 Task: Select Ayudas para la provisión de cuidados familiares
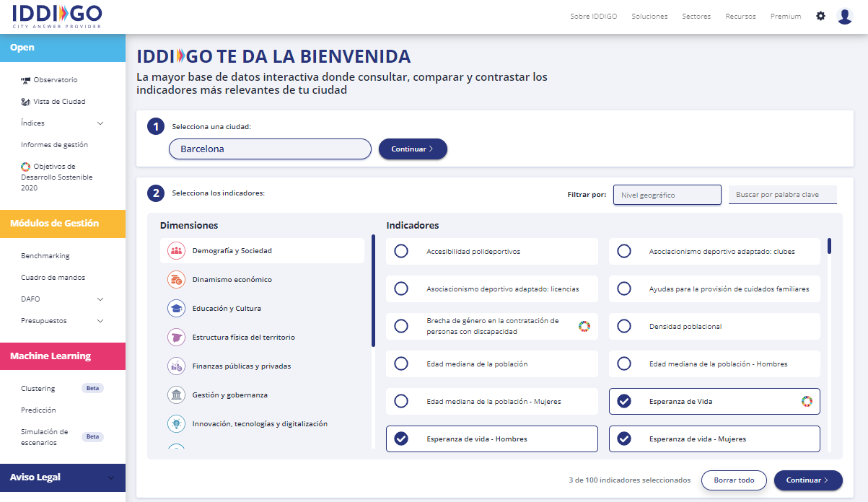(x=624, y=289)
